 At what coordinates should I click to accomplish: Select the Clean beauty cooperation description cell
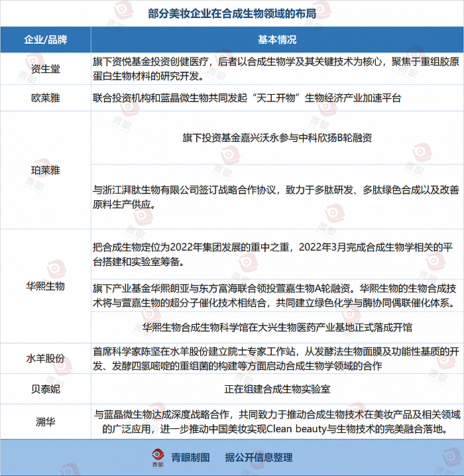point(277,422)
